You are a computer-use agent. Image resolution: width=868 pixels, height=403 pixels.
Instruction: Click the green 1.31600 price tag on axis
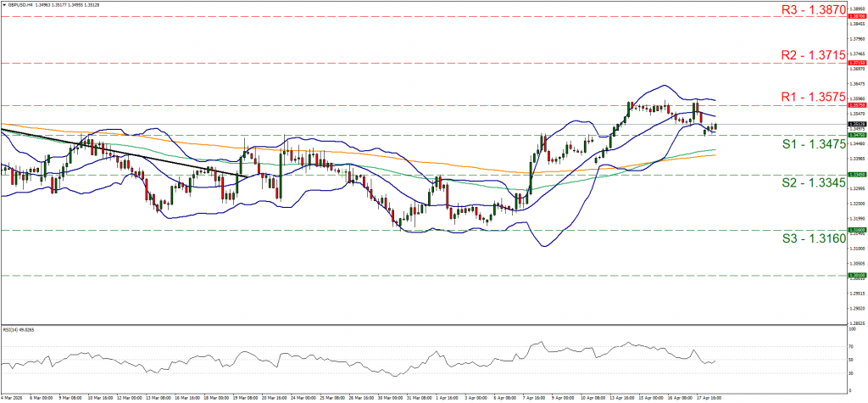tap(856, 230)
